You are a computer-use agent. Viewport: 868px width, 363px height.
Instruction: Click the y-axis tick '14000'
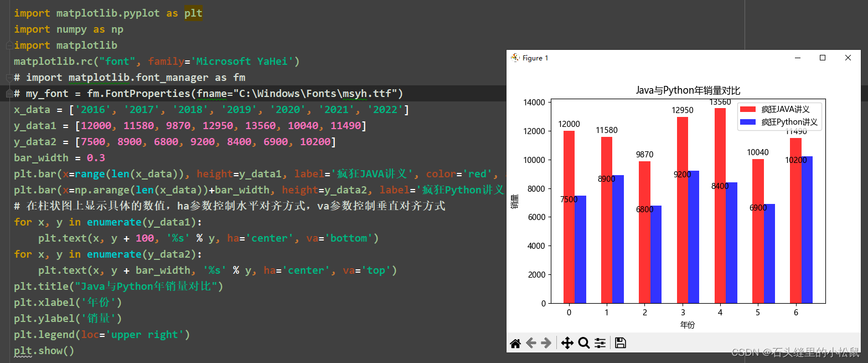[534, 102]
